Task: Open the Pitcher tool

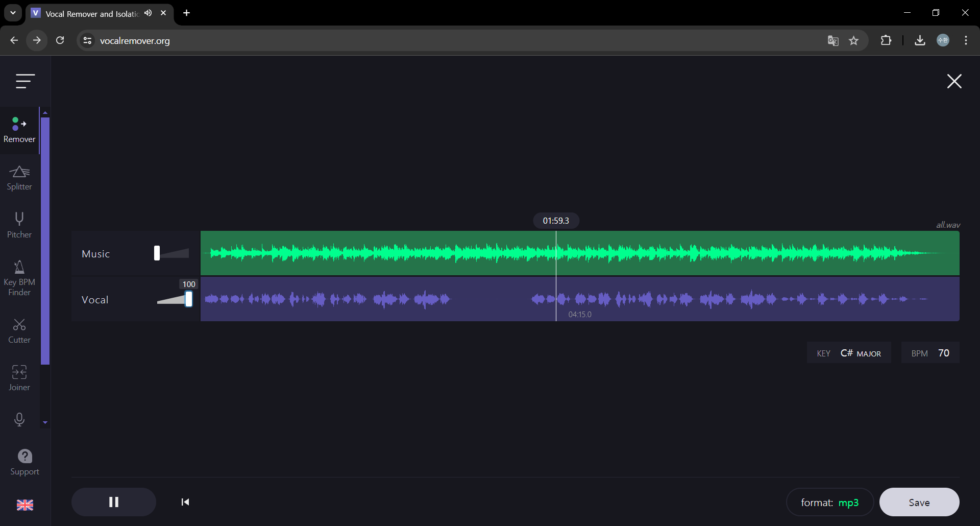Action: pyautogui.click(x=19, y=225)
